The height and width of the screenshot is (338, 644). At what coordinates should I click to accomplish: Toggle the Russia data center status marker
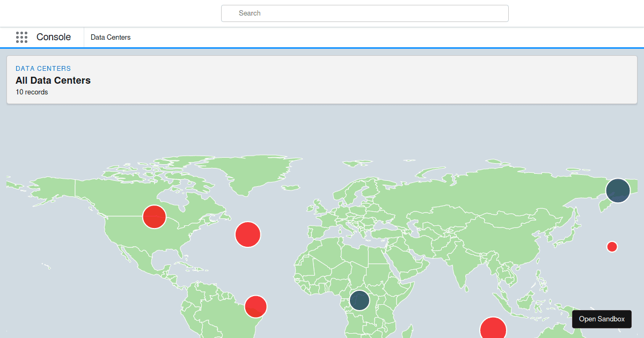tap(618, 190)
